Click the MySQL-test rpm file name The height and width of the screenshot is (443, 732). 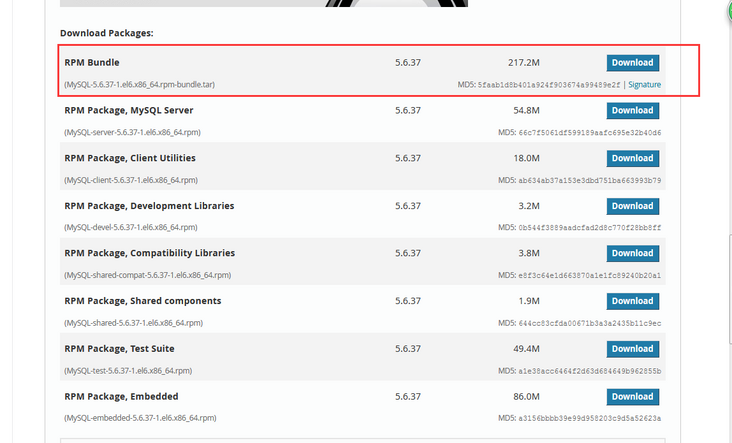pyautogui.click(x=127, y=370)
